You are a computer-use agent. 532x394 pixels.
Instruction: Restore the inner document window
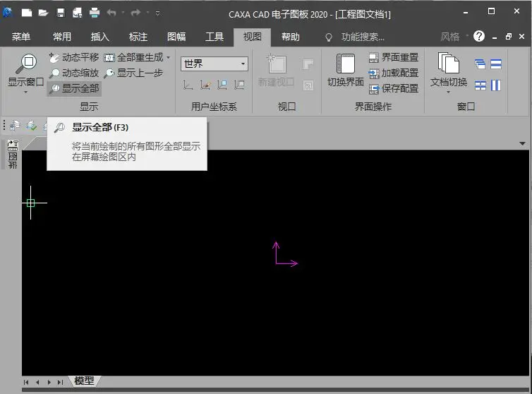508,36
